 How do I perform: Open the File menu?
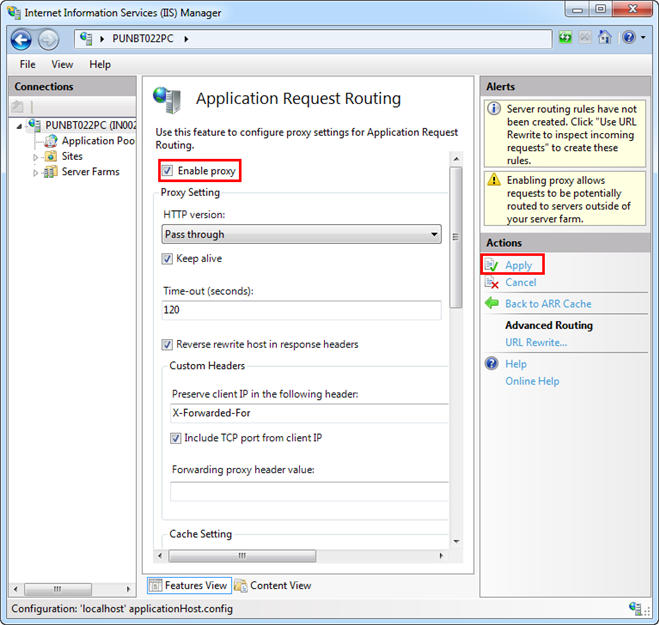(27, 64)
